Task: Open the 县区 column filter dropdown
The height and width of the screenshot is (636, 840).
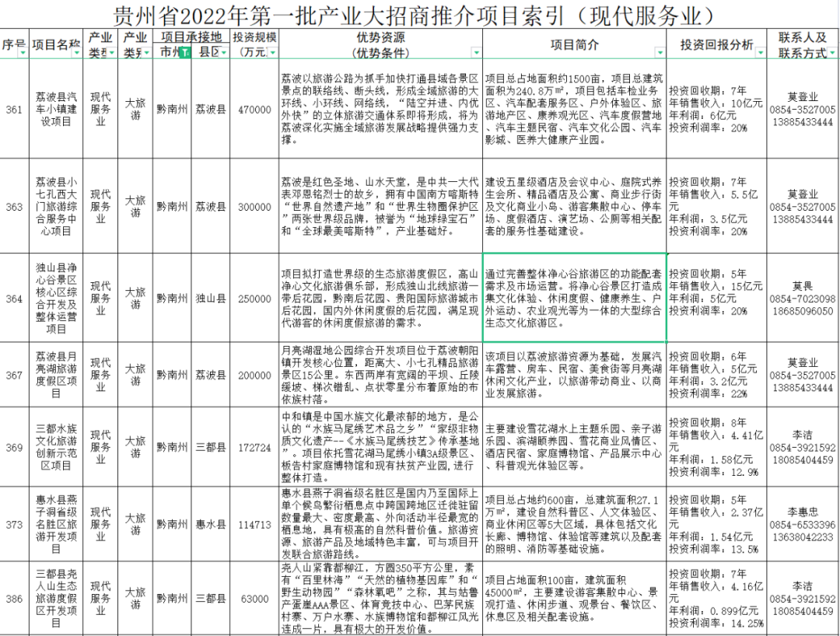Action: [x=223, y=53]
